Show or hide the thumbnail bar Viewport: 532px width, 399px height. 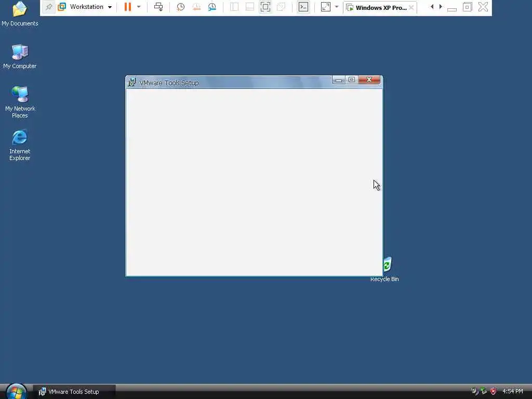(250, 7)
